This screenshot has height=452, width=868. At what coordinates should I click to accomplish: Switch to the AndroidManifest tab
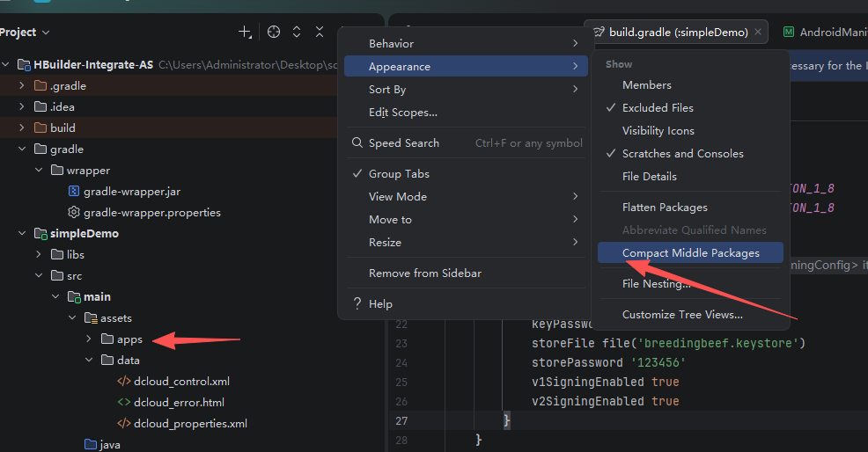(x=825, y=32)
